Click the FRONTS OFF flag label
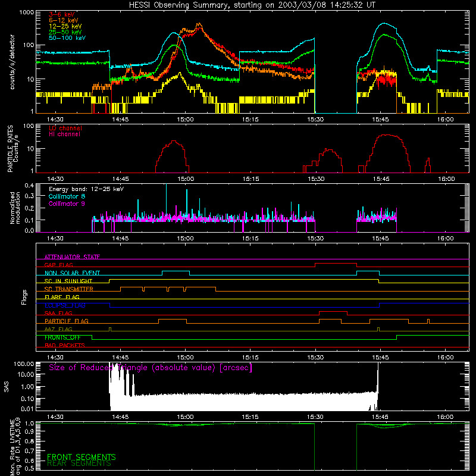 62,337
